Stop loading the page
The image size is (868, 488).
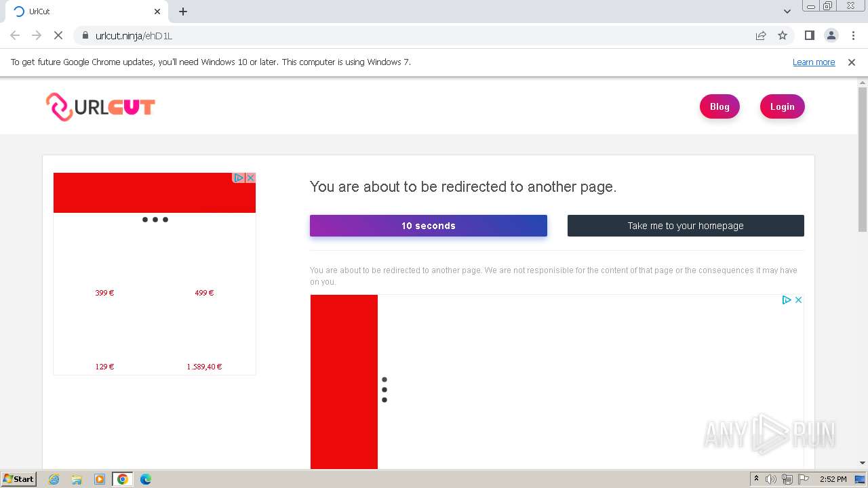pyautogui.click(x=58, y=35)
